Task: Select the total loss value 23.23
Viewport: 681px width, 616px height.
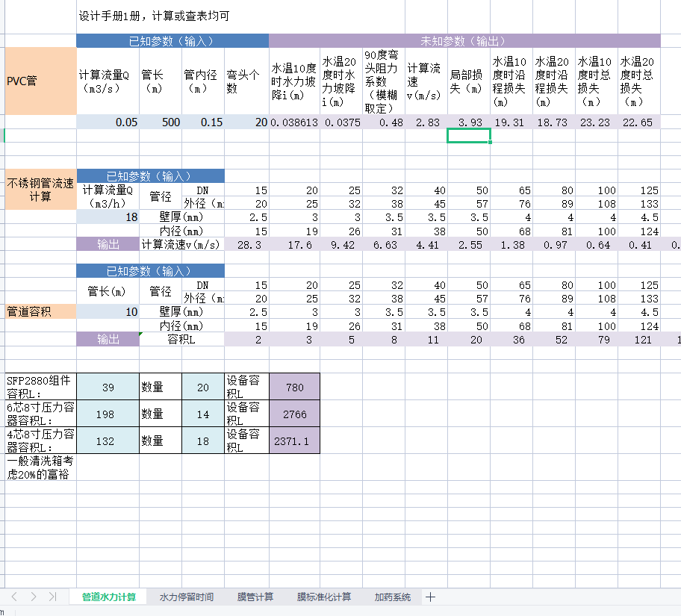Action: click(x=597, y=122)
